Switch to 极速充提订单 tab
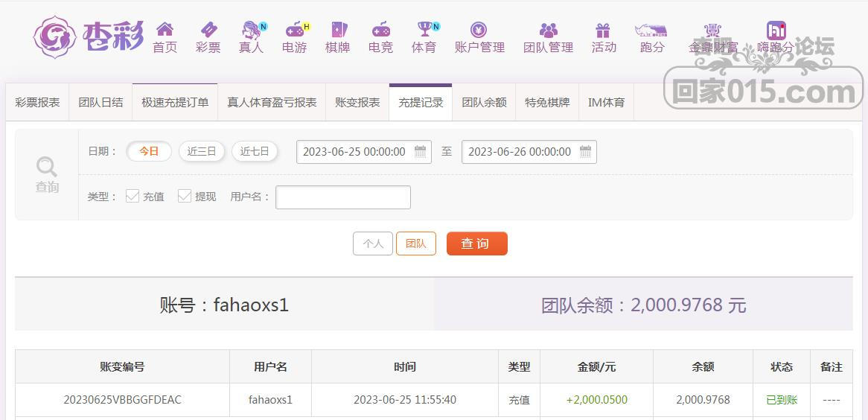Image resolution: width=868 pixels, height=420 pixels. [175, 103]
